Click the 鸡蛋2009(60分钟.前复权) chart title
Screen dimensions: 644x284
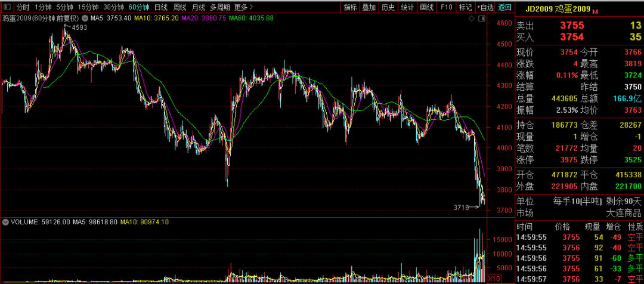point(41,18)
